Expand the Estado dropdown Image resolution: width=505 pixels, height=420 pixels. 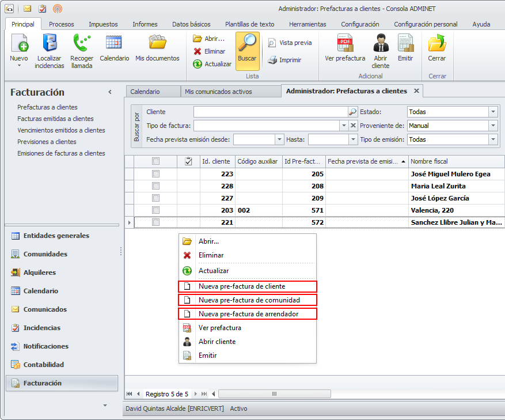coord(493,112)
